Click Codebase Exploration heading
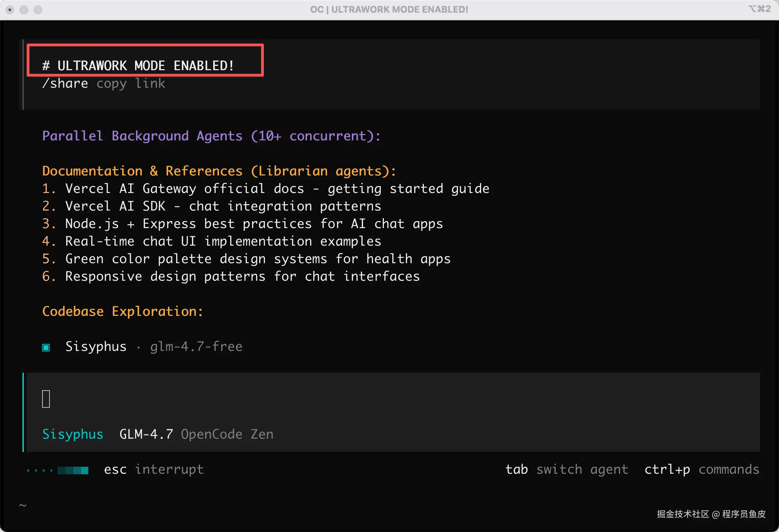 point(122,312)
